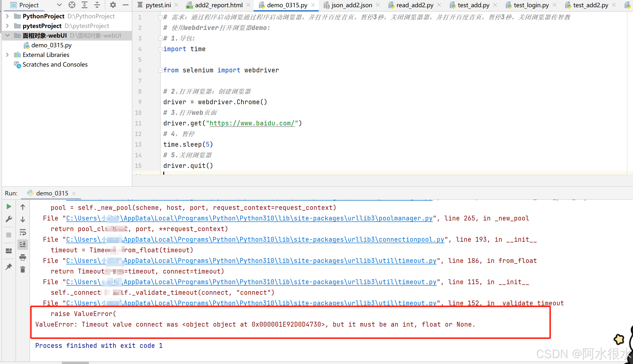633x364 pixels.
Task: Print the console output
Action: tap(23, 257)
